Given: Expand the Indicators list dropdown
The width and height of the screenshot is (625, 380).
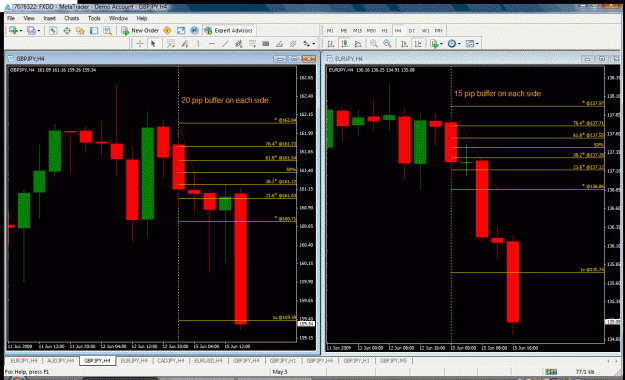Looking at the screenshot, I should point(441,44).
